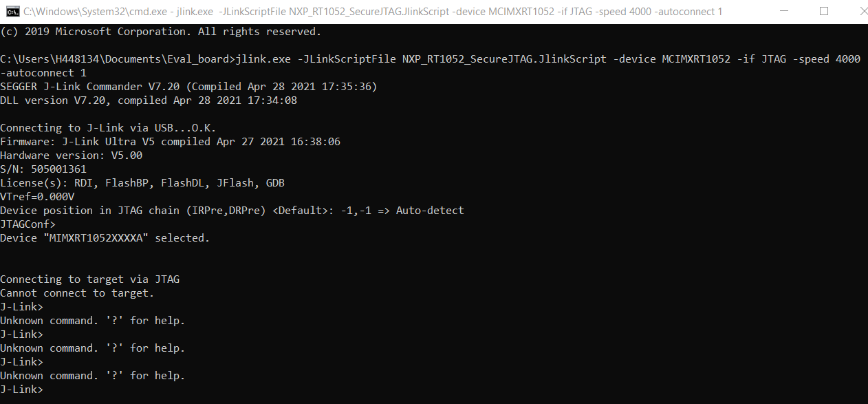Click the Unknown command help message

coord(93,320)
